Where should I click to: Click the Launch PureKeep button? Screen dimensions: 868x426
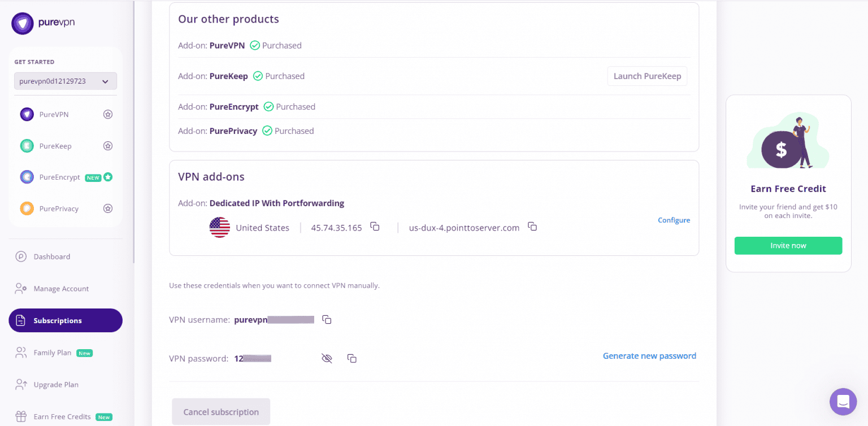647,76
